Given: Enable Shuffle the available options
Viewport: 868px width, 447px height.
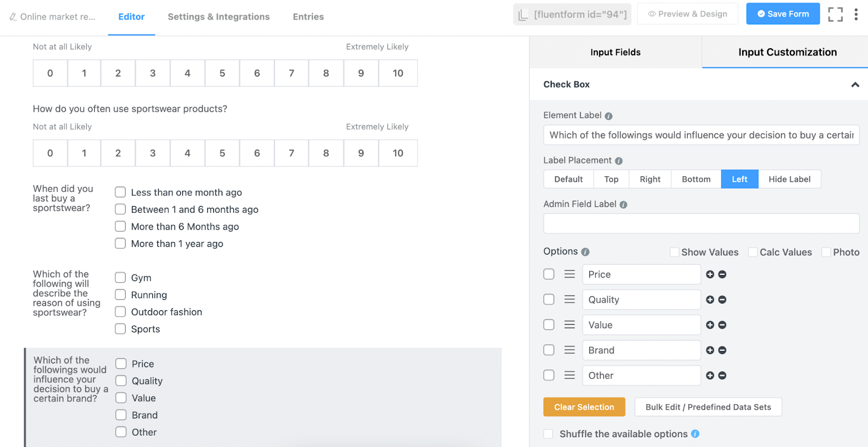Looking at the screenshot, I should [548, 434].
